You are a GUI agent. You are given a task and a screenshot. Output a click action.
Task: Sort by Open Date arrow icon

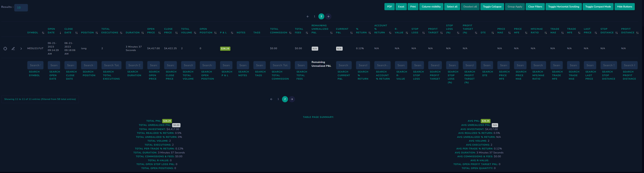tap(60, 33)
